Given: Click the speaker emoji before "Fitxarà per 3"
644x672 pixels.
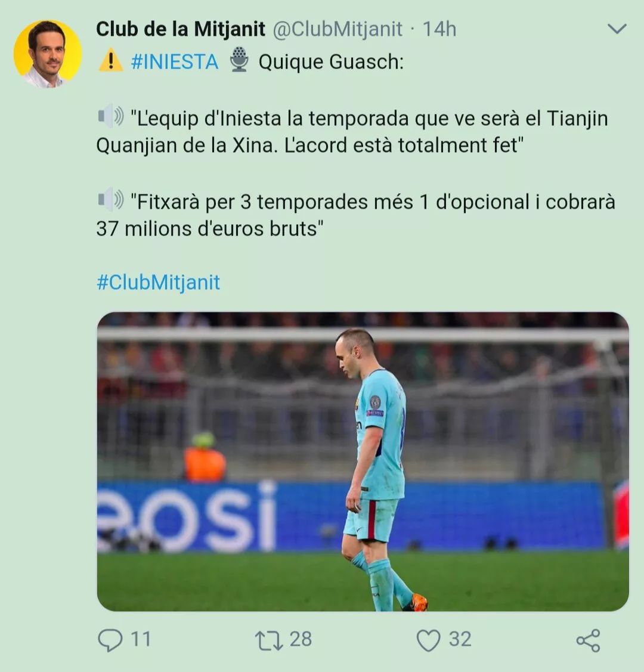Looking at the screenshot, I should coord(110,199).
